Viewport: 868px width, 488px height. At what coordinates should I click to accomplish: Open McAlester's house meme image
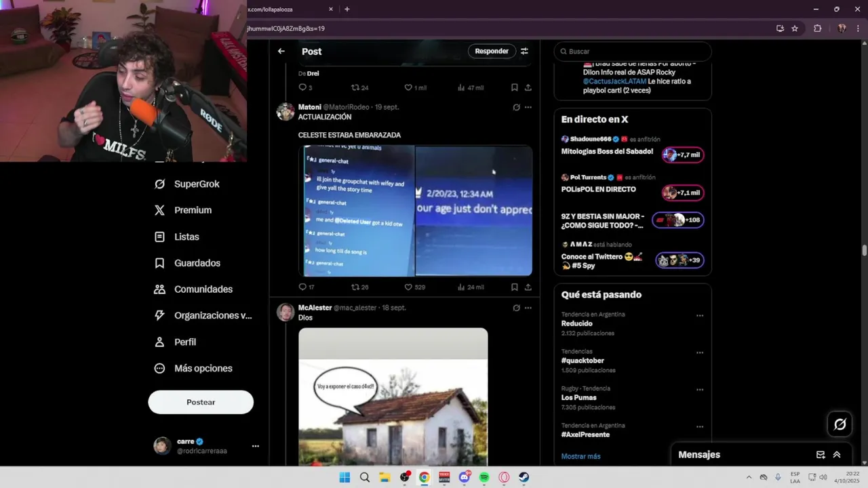click(393, 396)
